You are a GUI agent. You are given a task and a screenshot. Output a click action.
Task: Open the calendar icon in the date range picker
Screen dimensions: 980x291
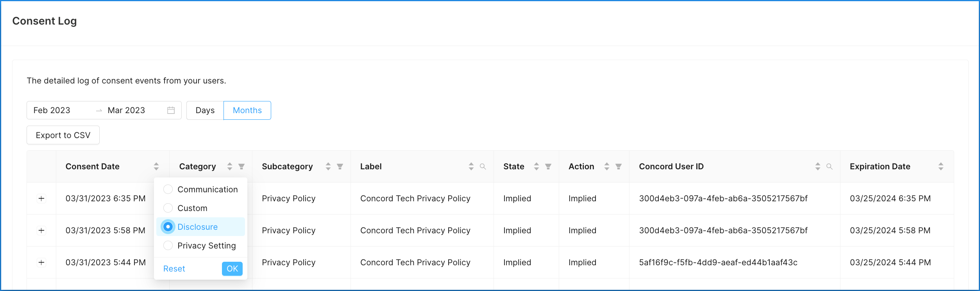(x=170, y=110)
